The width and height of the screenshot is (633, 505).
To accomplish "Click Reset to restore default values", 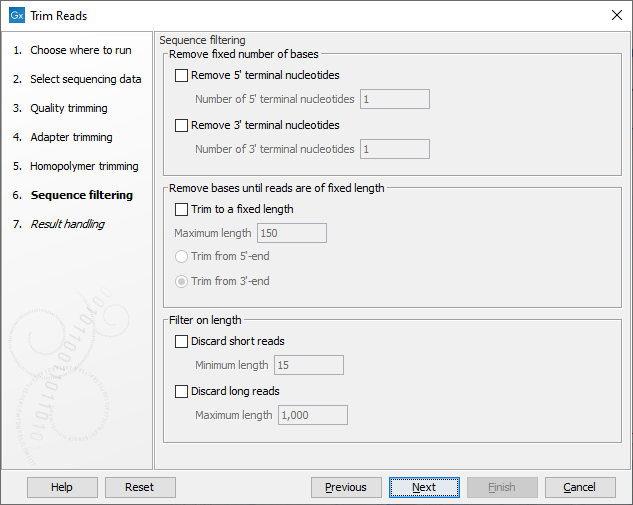I will [140, 487].
